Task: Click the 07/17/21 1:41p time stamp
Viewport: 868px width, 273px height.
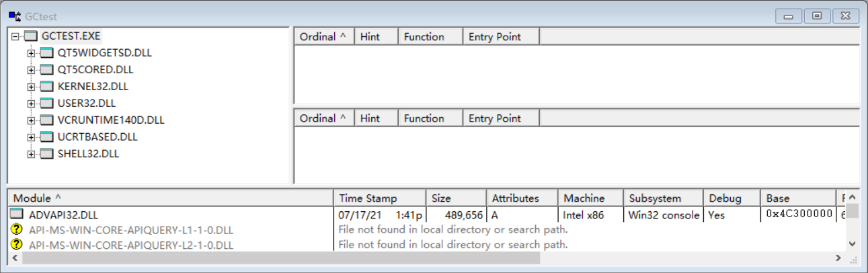Action: (381, 215)
